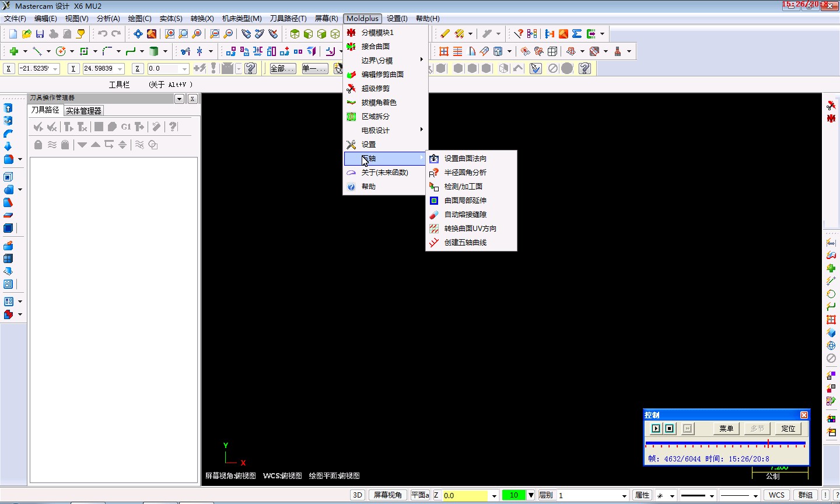
Task: Click the stop button in the control panel
Action: pos(670,429)
